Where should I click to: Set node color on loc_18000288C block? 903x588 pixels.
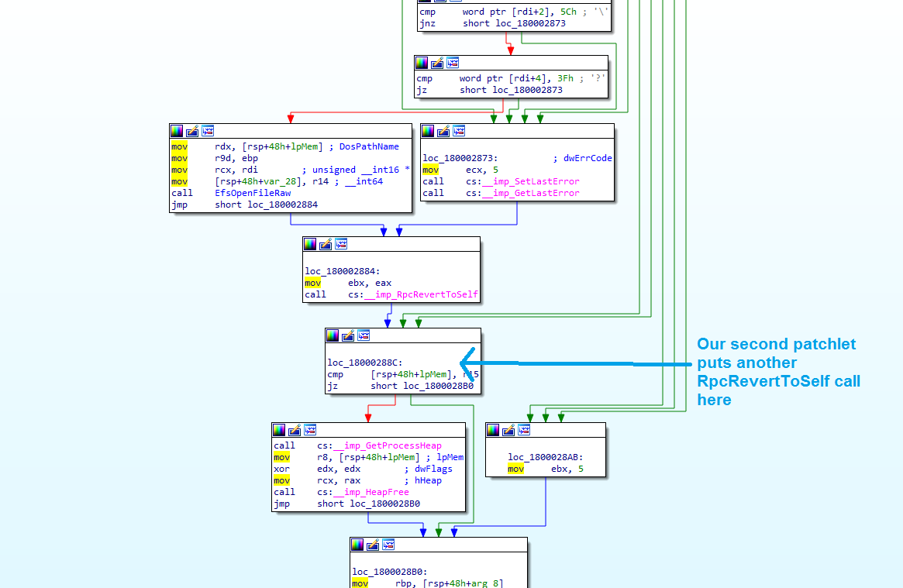333,335
